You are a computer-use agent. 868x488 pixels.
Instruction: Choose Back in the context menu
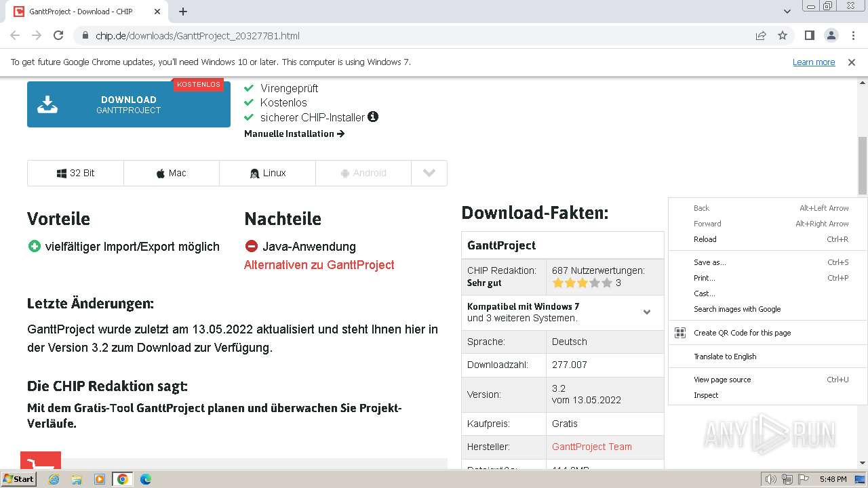tap(768, 208)
